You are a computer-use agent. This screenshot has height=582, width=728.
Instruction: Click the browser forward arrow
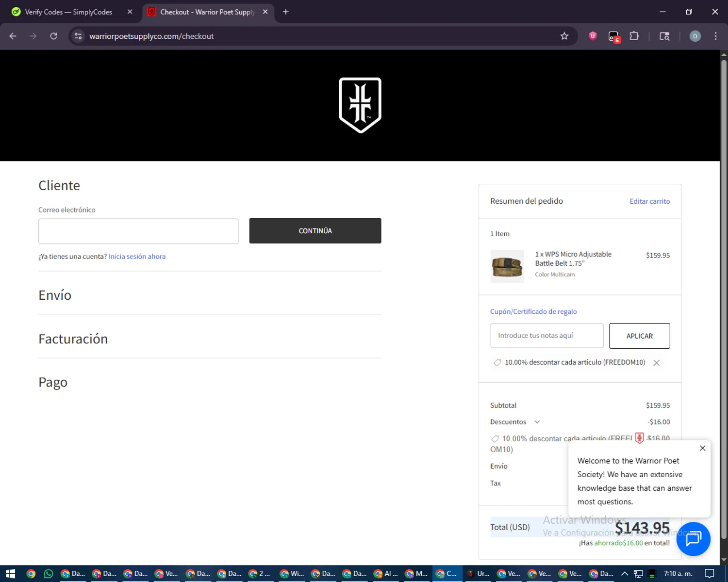33,36
